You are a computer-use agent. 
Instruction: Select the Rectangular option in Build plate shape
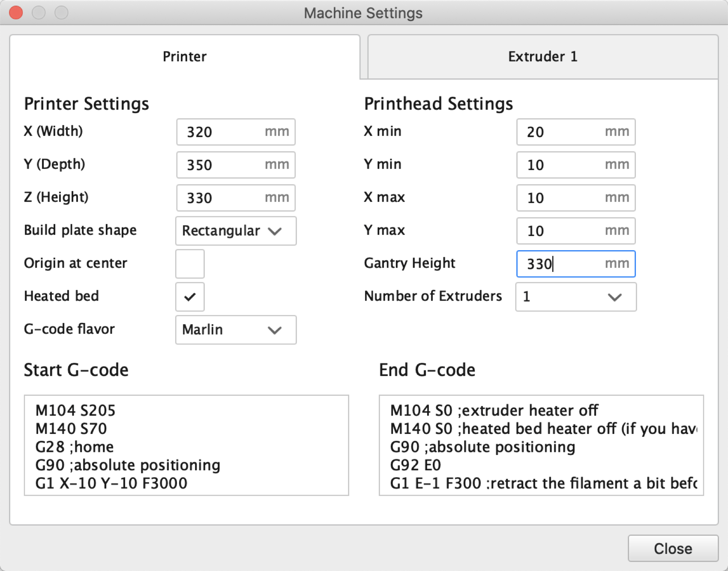(235, 231)
